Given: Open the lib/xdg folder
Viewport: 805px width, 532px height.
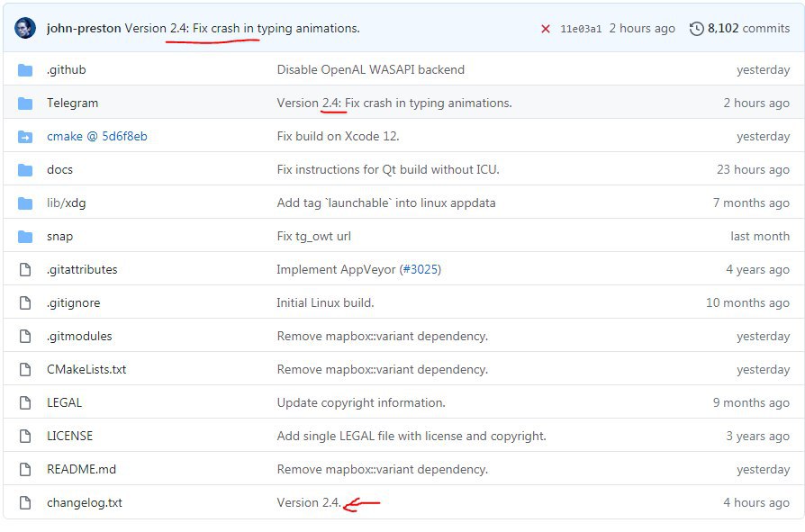Looking at the screenshot, I should [67, 203].
